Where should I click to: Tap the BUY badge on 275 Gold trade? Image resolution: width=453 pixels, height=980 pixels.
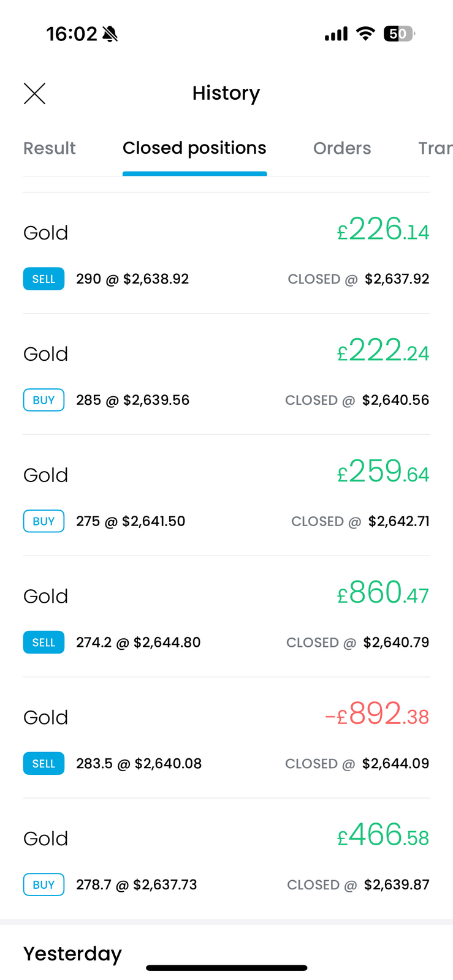(44, 522)
